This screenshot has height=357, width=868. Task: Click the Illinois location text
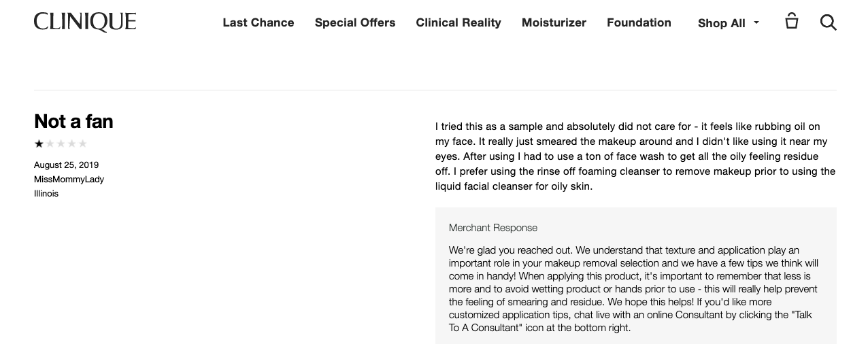46,194
